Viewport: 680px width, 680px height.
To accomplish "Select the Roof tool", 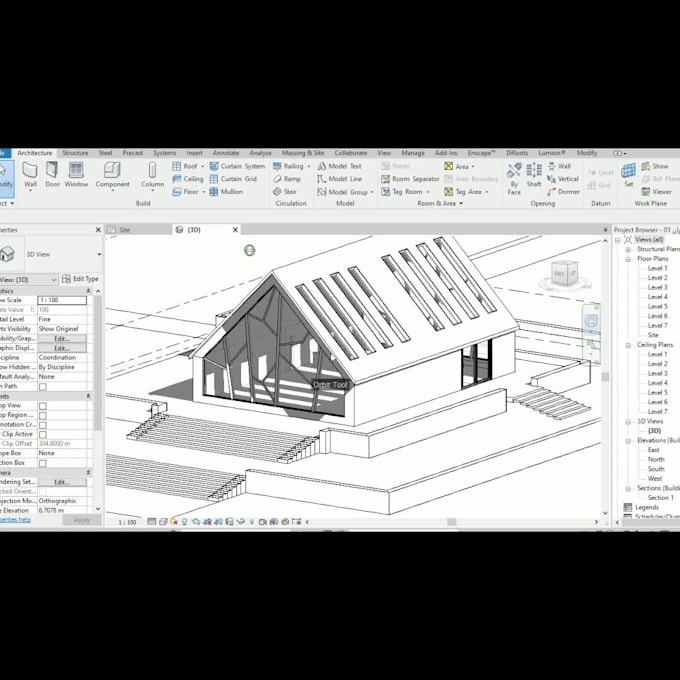I will (185, 166).
